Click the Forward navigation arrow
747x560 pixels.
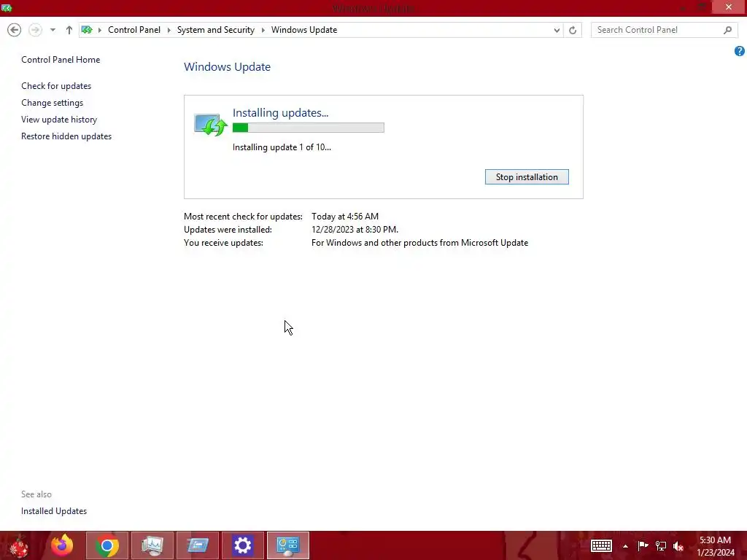click(x=35, y=30)
